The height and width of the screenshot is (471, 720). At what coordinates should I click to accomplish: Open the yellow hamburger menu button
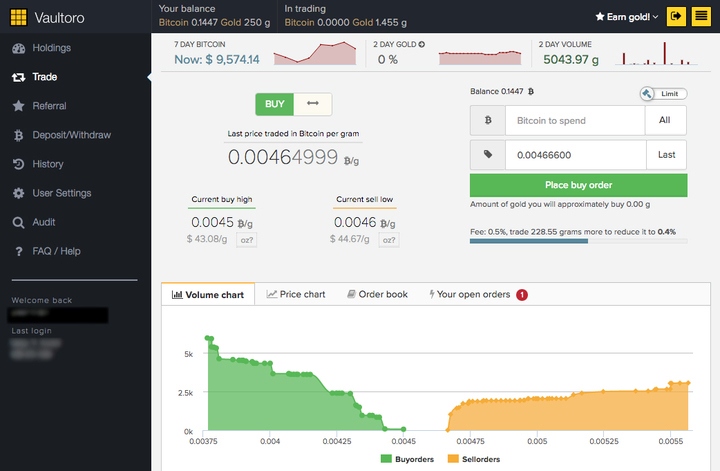(x=702, y=17)
